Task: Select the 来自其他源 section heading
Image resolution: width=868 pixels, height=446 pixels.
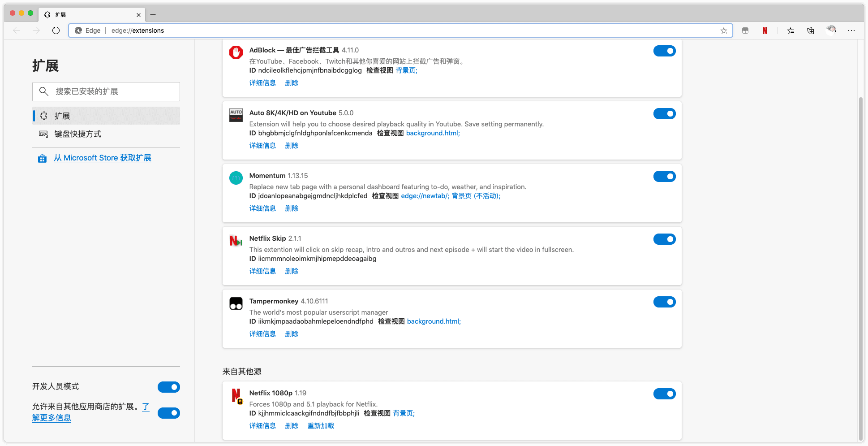Action: click(x=242, y=372)
